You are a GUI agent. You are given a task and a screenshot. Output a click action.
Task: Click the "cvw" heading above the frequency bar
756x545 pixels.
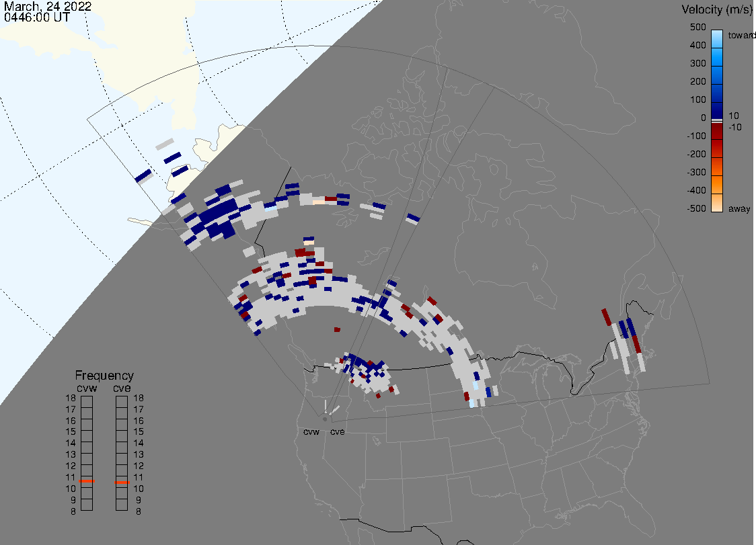(87, 388)
